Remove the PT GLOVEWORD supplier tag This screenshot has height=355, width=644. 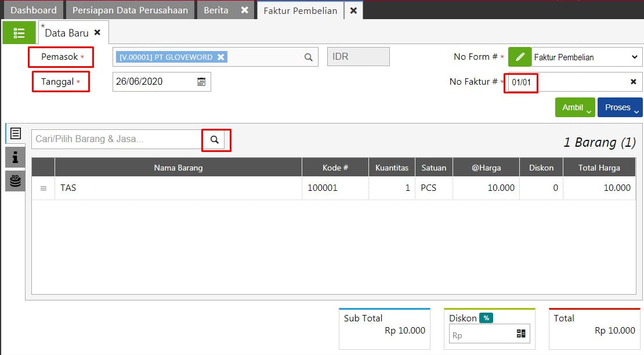pyautogui.click(x=220, y=57)
